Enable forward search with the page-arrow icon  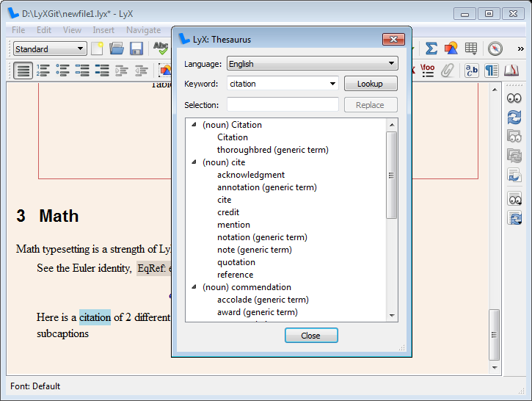[x=514, y=175]
